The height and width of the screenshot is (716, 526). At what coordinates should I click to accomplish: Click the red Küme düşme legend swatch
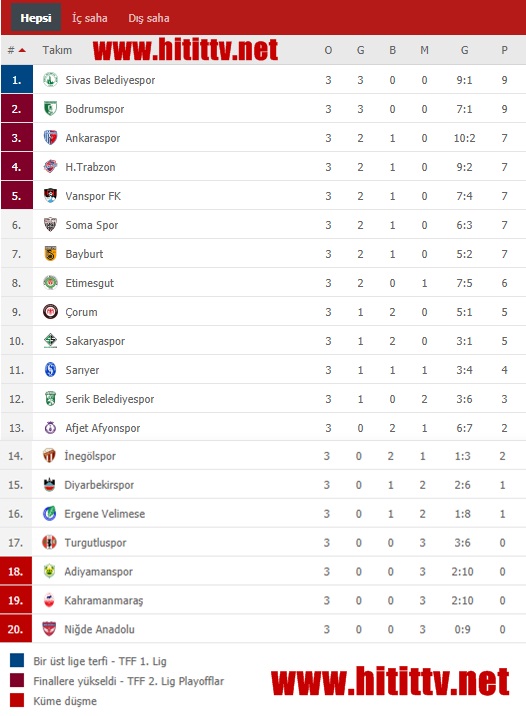[x=17, y=700]
